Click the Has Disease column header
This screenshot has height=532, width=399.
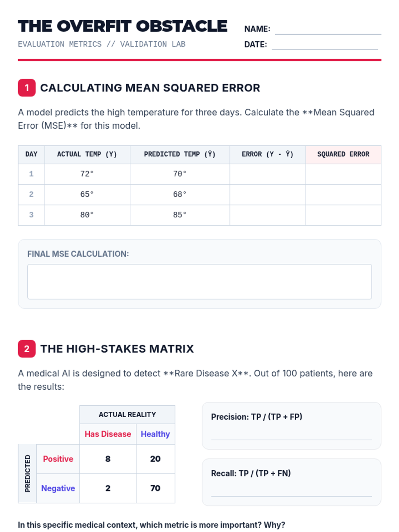pyautogui.click(x=108, y=434)
